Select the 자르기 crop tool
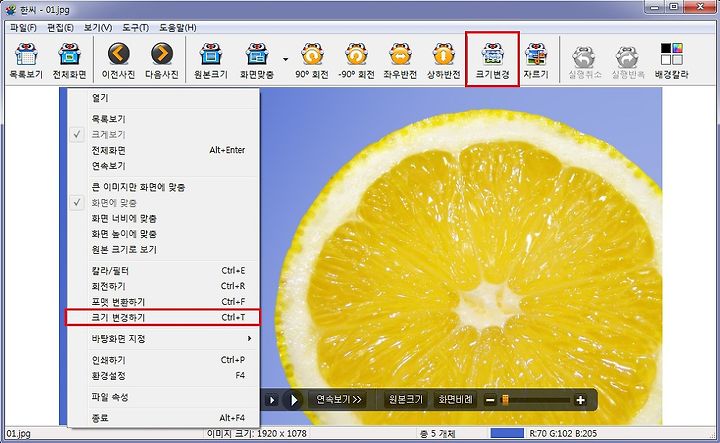Screen dimensions: 720x443 [x=536, y=61]
